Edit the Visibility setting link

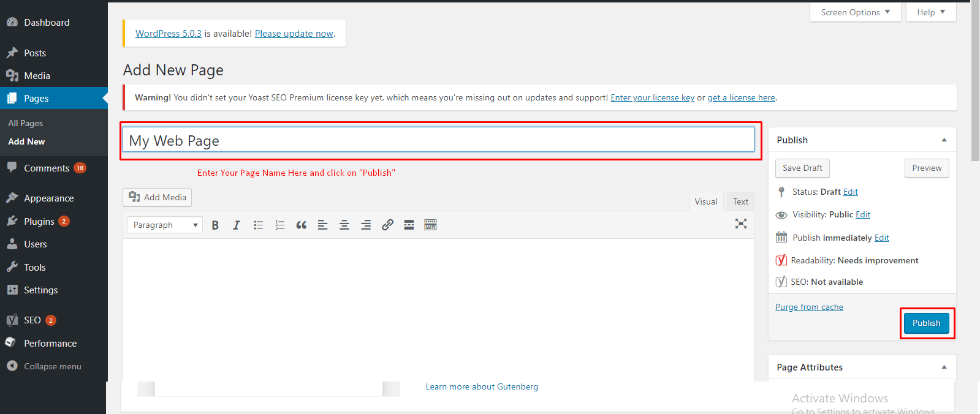pyautogui.click(x=863, y=214)
